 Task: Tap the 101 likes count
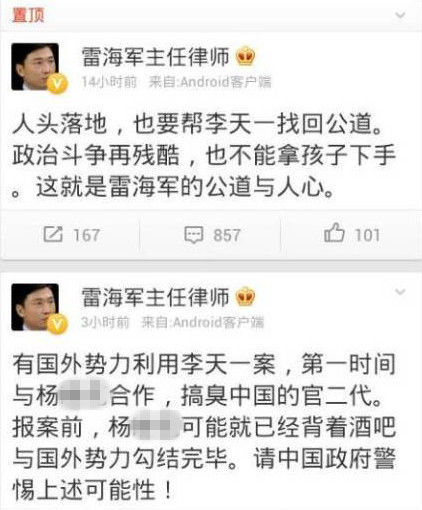tap(367, 235)
